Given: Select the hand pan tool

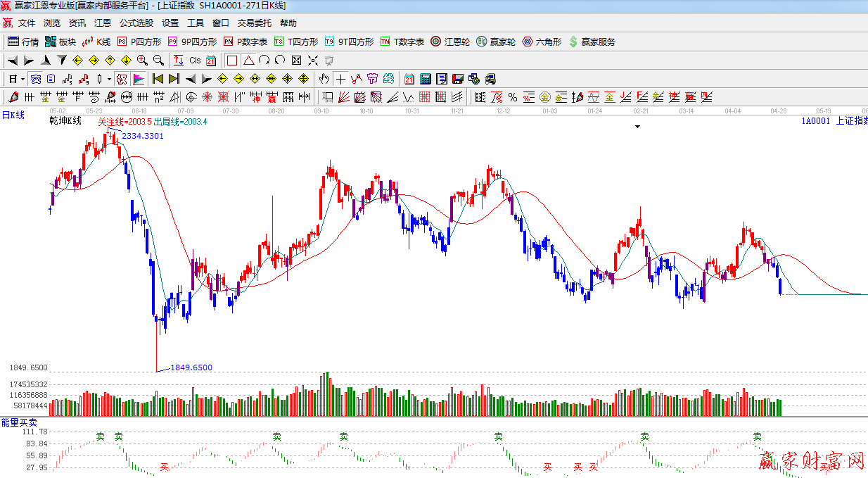Looking at the screenshot, I should [x=324, y=79].
